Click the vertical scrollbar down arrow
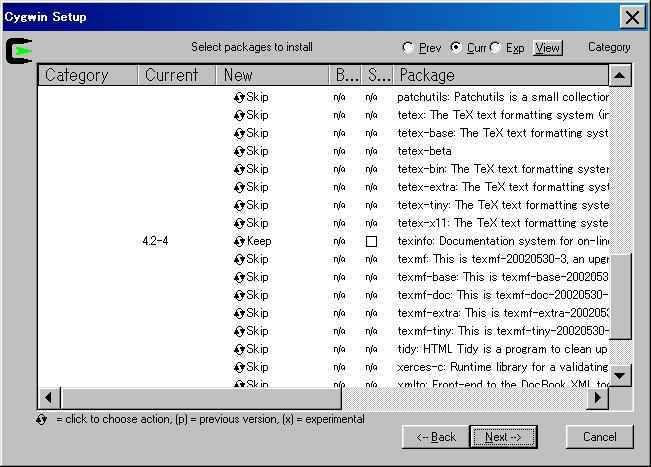Viewport: 651px width, 467px height. [x=620, y=376]
